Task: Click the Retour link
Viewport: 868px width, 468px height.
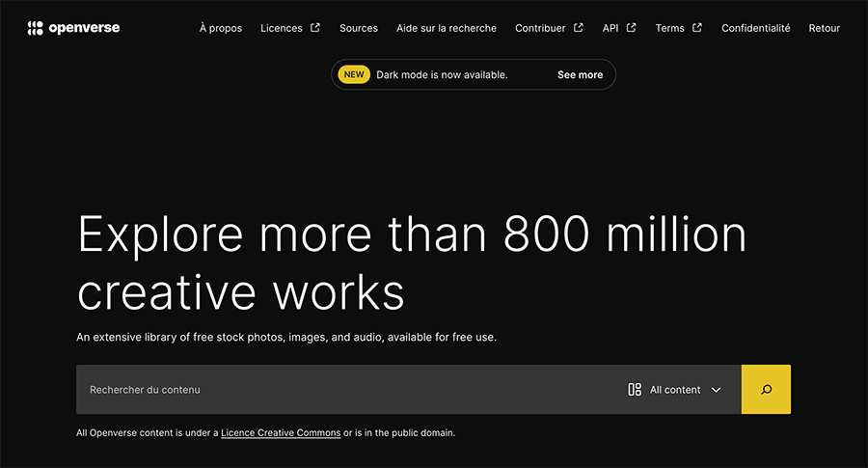Action: click(825, 28)
